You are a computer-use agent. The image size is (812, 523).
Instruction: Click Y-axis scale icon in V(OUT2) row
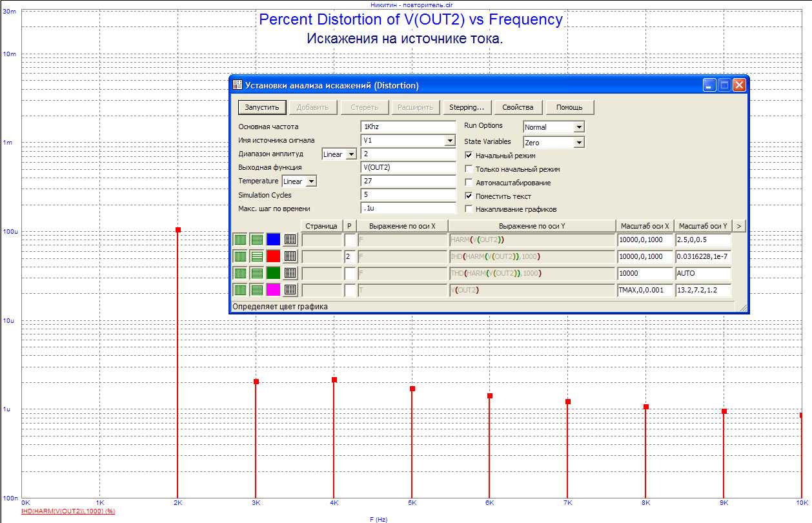point(257,290)
